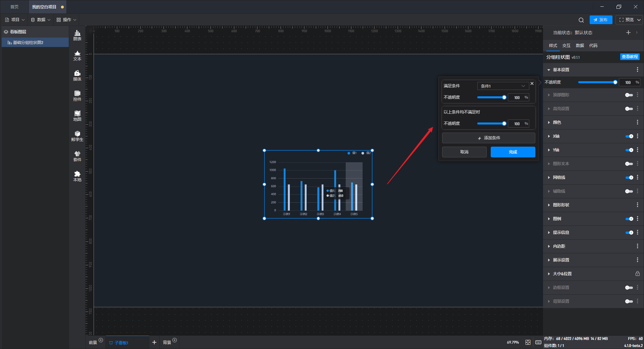Image resolution: width=644 pixels, height=349 pixels.
Task: Click the plus icon beside current state
Action: pyautogui.click(x=628, y=33)
